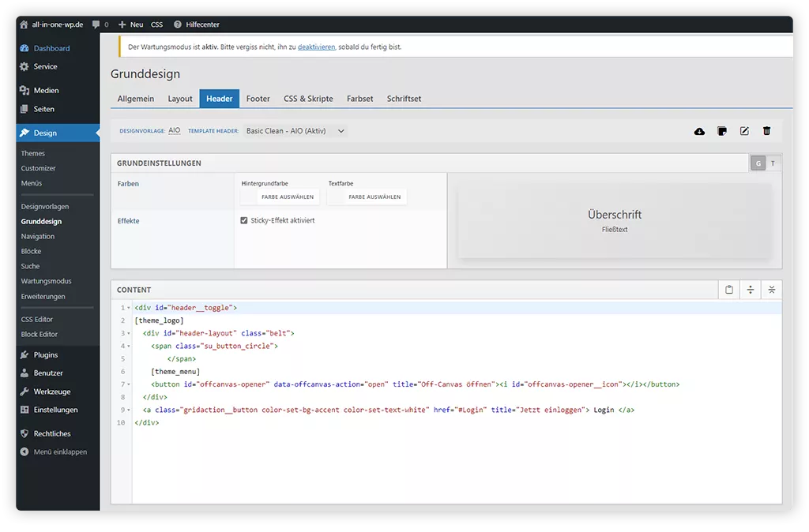Screen dimensions: 809x532
Task: Open the Template Header dropdown
Action: [x=295, y=131]
